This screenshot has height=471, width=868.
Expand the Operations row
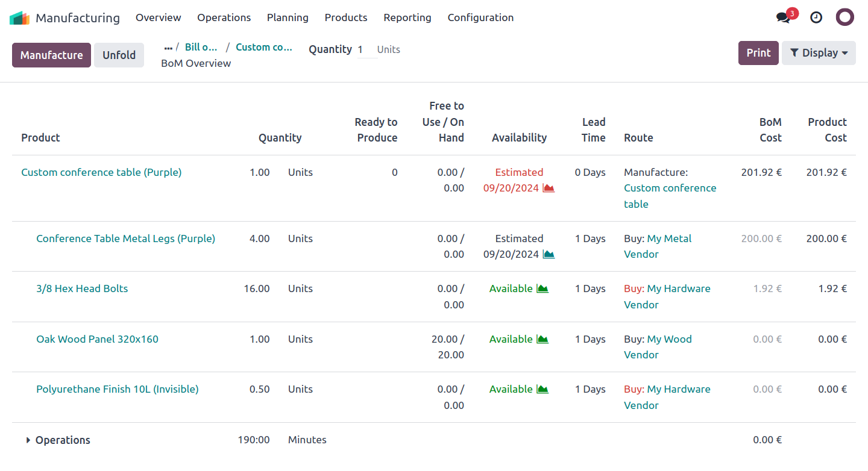coord(28,440)
